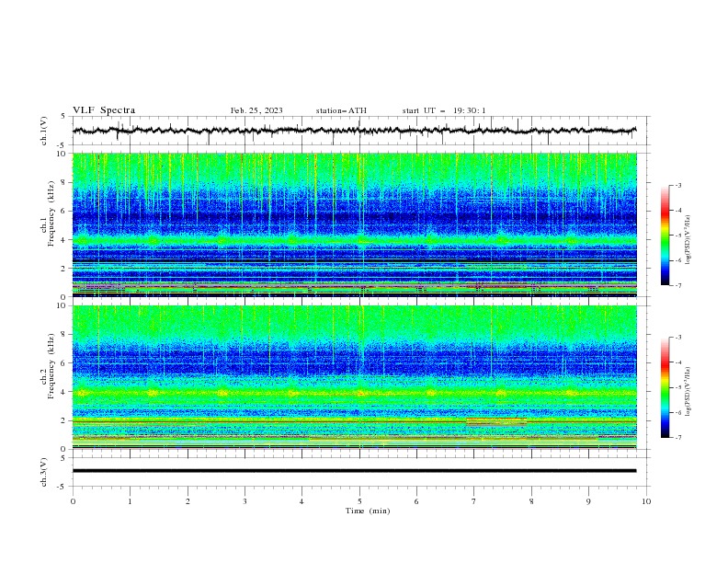Click the "Time (min)" axis title
728x563 pixels.
tap(368, 511)
